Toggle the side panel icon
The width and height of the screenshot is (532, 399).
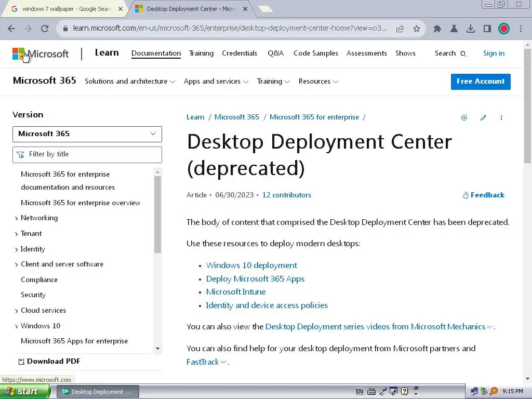coord(487,29)
